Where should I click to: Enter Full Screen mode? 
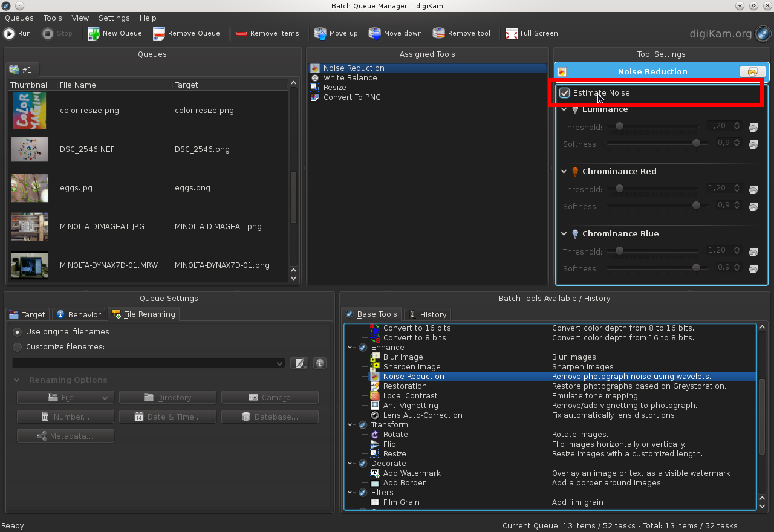[531, 33]
